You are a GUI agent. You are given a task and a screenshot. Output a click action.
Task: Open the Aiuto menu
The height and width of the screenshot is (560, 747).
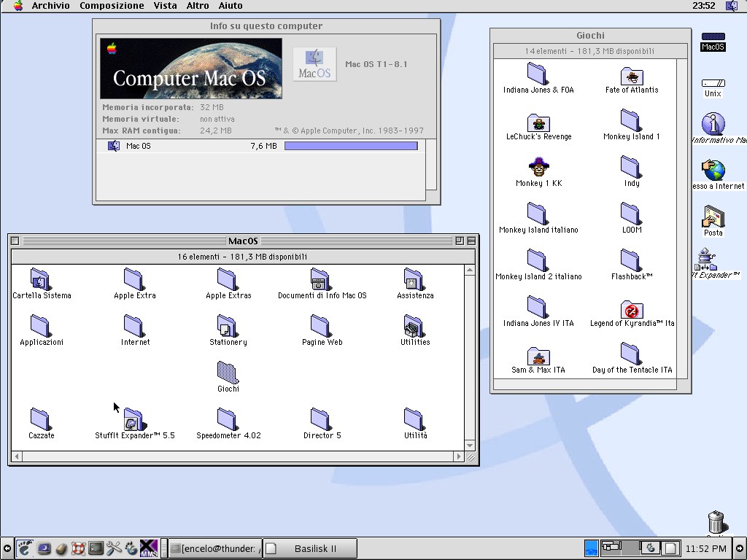(231, 6)
